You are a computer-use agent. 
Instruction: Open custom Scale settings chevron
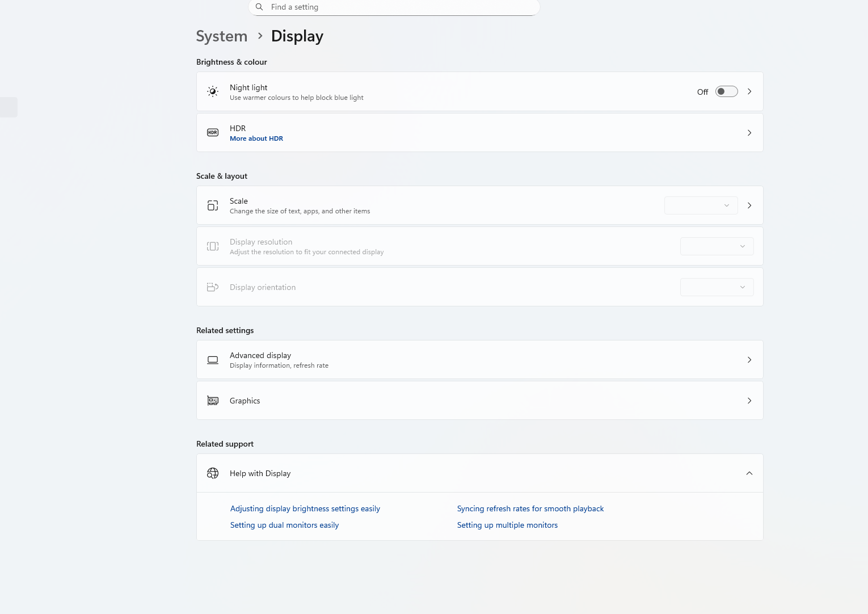[x=749, y=205]
